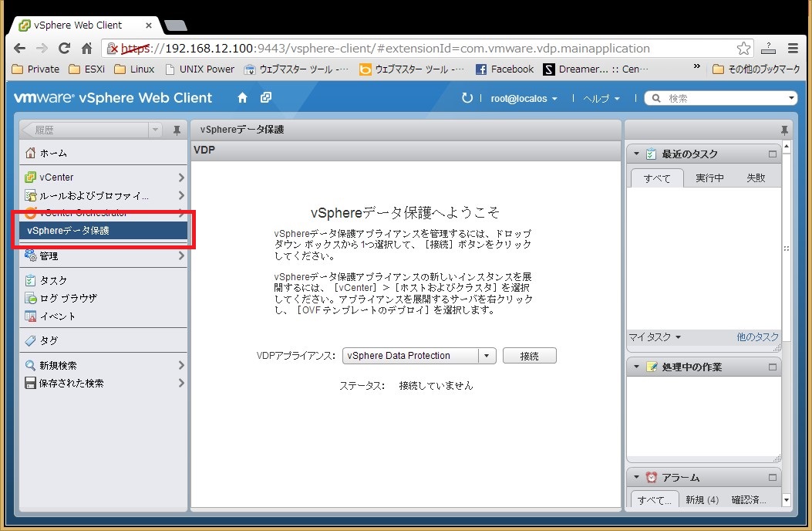The height and width of the screenshot is (531, 812).
Task: Refresh vSphere client with circular arrow icon
Action: (467, 98)
